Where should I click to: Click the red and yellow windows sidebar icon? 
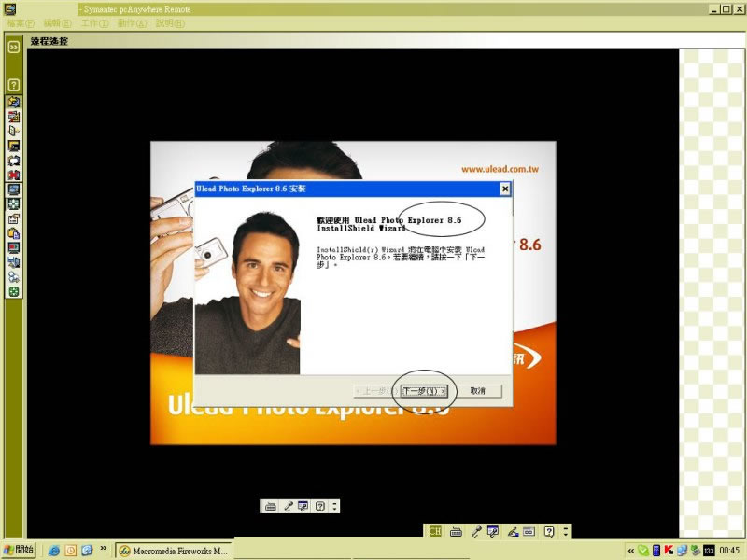(x=14, y=116)
